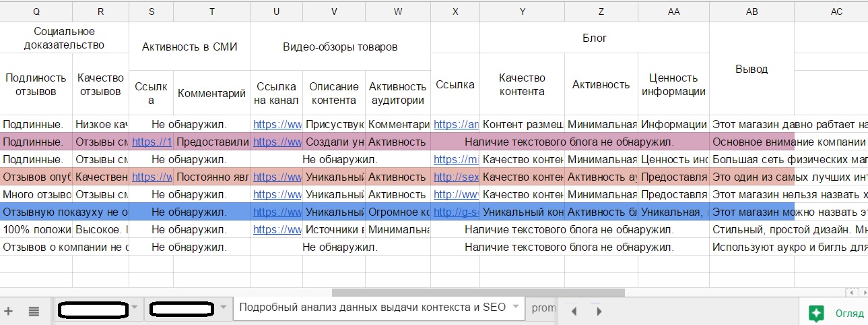This screenshot has height=325, width=868.
Task: Open menu arrow of the SEO analysis tab
Action: tap(516, 307)
